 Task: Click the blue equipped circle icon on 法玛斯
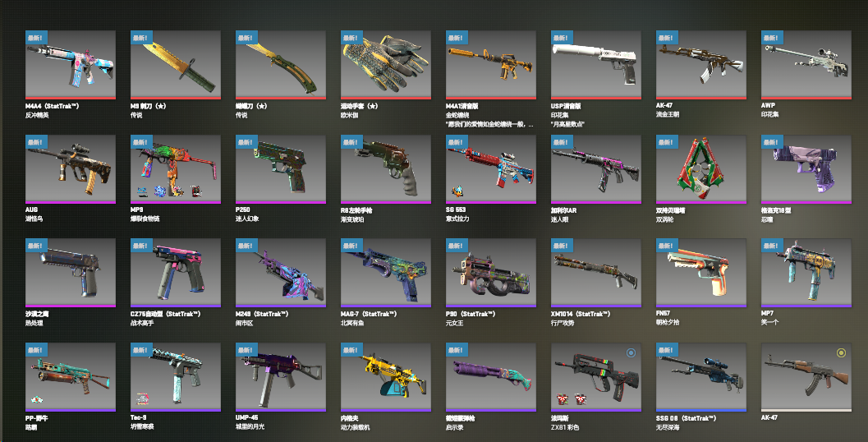click(x=631, y=352)
